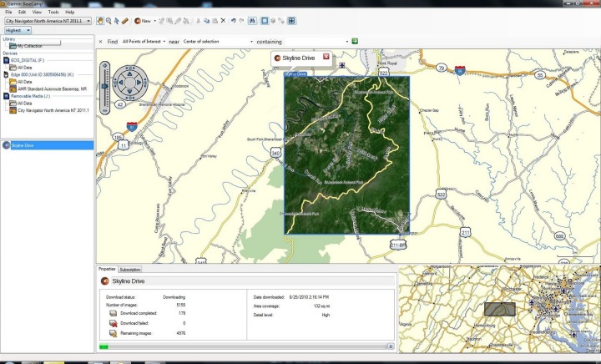
Task: Open the New item dropdown
Action: [x=156, y=20]
